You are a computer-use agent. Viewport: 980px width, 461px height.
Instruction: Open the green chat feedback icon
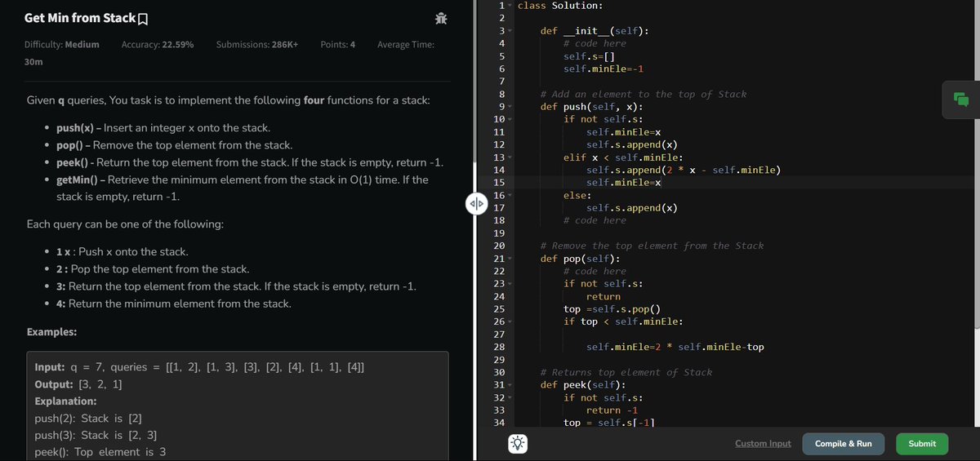960,100
